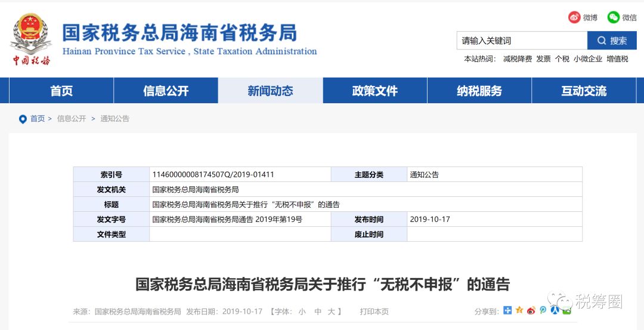The image size is (644, 330).
Task: Click the table title cell about “无税不申报”
Action: click(x=366, y=204)
